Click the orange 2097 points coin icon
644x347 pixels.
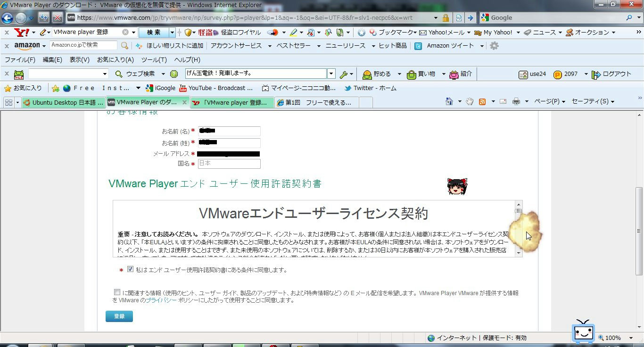(558, 74)
